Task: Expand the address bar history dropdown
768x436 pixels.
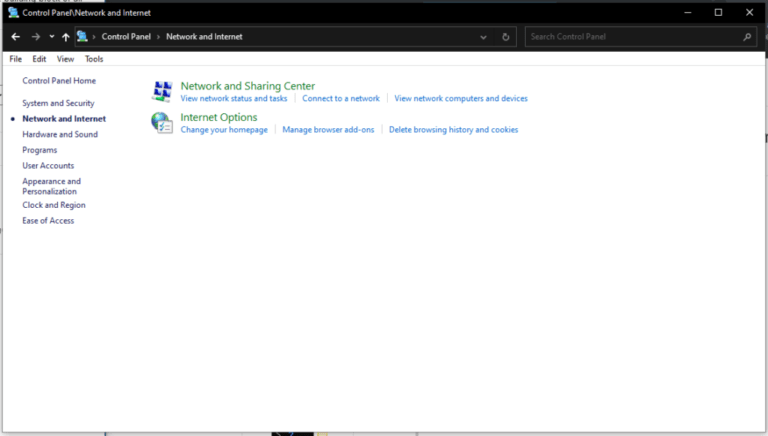Action: [x=483, y=37]
